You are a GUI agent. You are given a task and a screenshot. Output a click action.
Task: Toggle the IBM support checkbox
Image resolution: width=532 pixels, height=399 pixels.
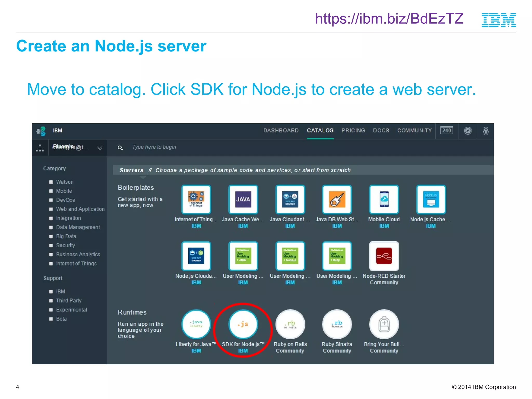pos(51,292)
